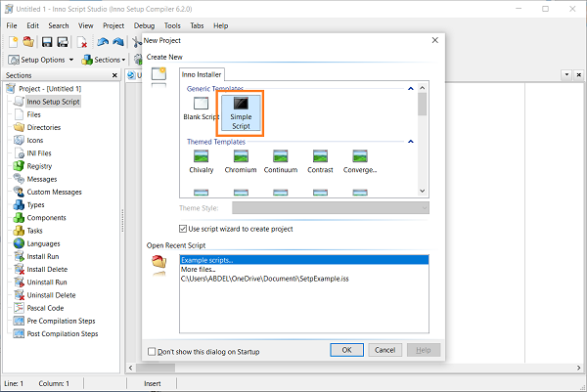The image size is (587, 392).
Task: Choose the Continuum themed template
Action: (281, 162)
